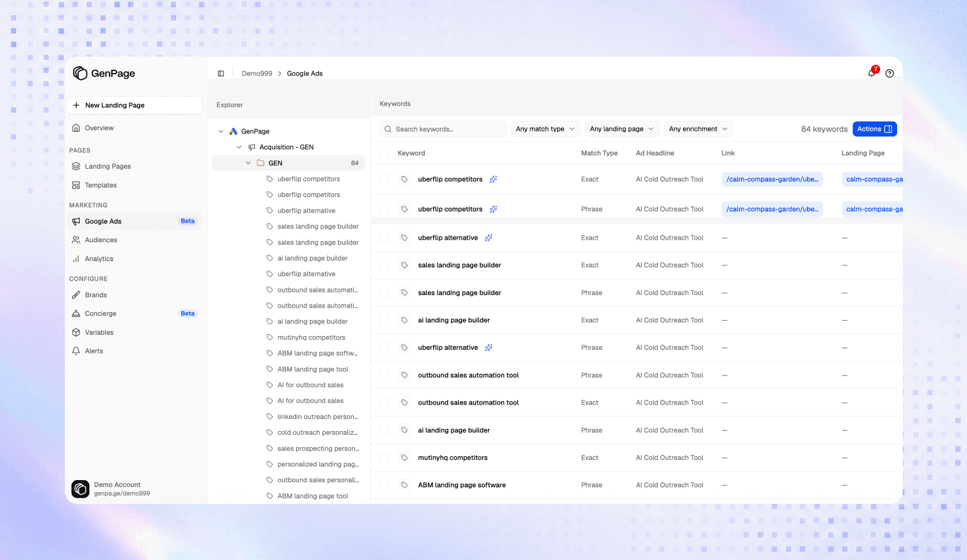The height and width of the screenshot is (560, 967).
Task: Check the ai landing page builder Exact checkbox
Action: coord(384,320)
